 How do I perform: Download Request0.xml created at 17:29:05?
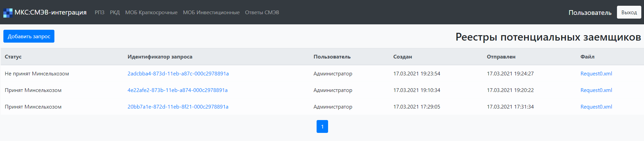click(x=596, y=107)
